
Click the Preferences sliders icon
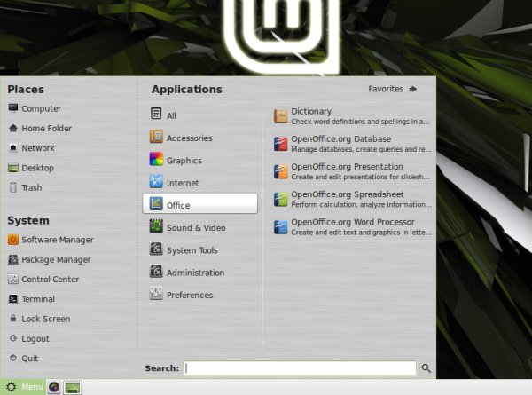pyautogui.click(x=156, y=293)
